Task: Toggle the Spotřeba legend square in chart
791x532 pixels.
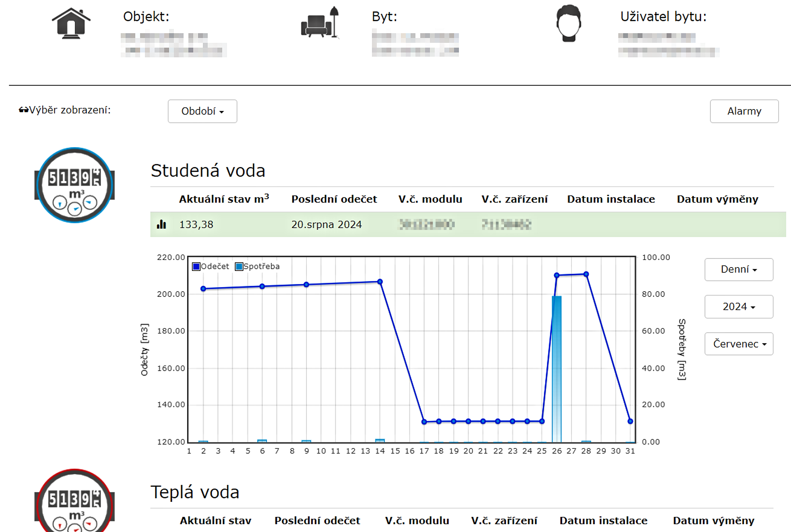Action: [x=239, y=267]
